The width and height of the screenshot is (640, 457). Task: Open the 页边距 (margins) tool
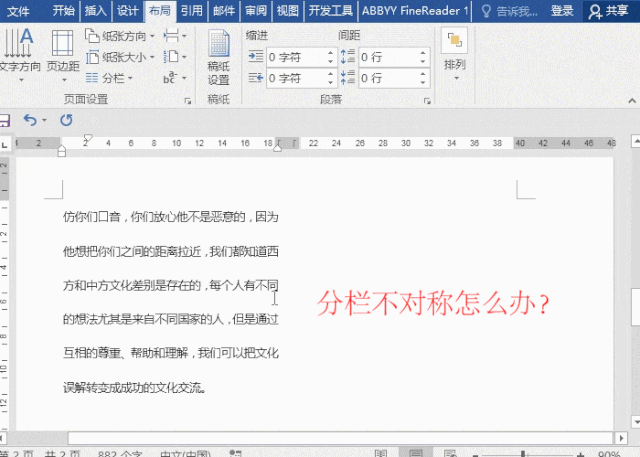[x=61, y=52]
